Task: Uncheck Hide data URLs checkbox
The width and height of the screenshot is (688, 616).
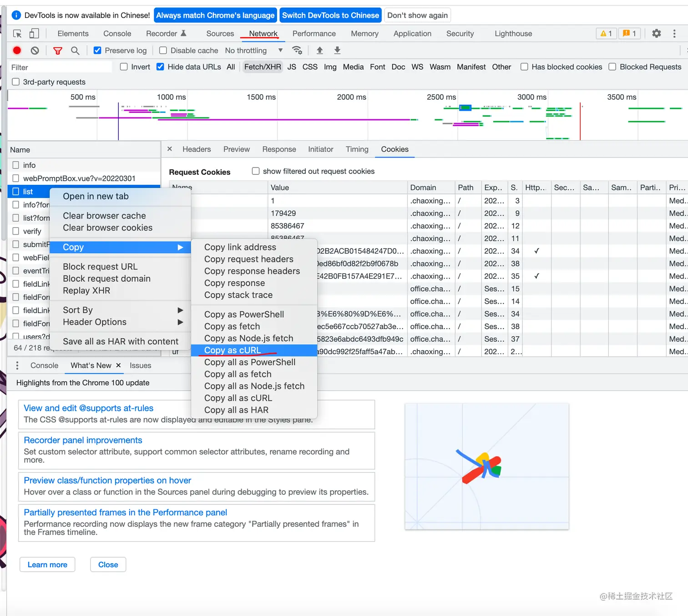Action: (x=160, y=66)
